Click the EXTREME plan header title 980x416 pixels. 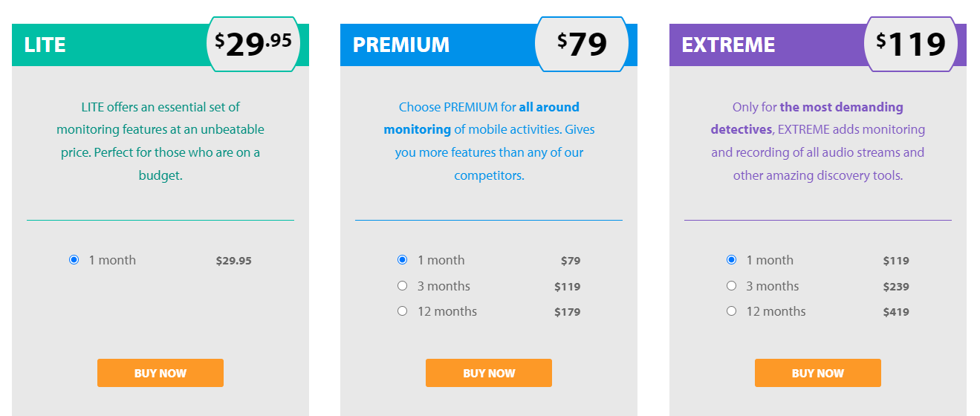pos(728,45)
